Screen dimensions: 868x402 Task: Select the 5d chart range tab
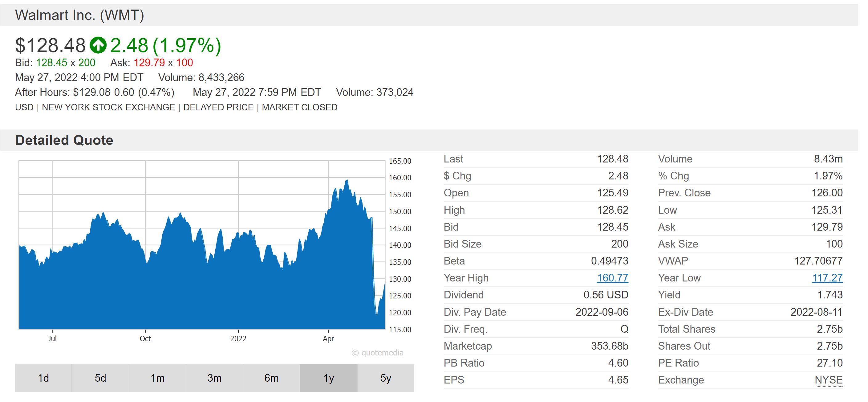[100, 378]
